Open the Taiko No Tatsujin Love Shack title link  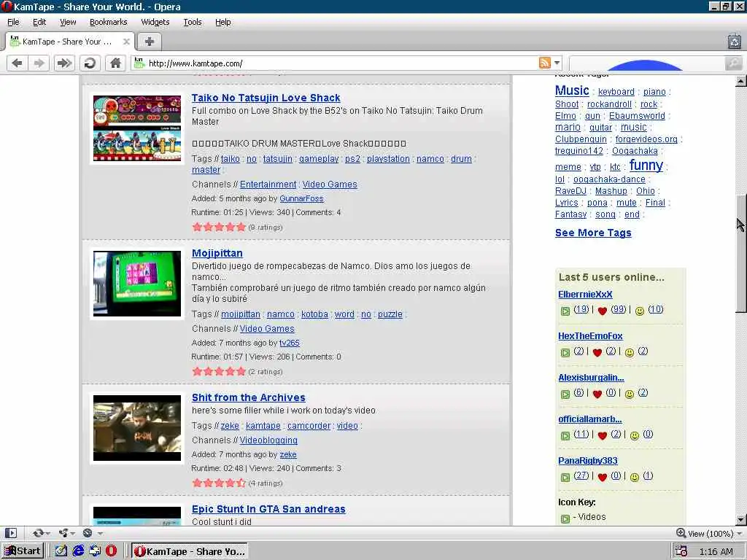click(x=266, y=98)
